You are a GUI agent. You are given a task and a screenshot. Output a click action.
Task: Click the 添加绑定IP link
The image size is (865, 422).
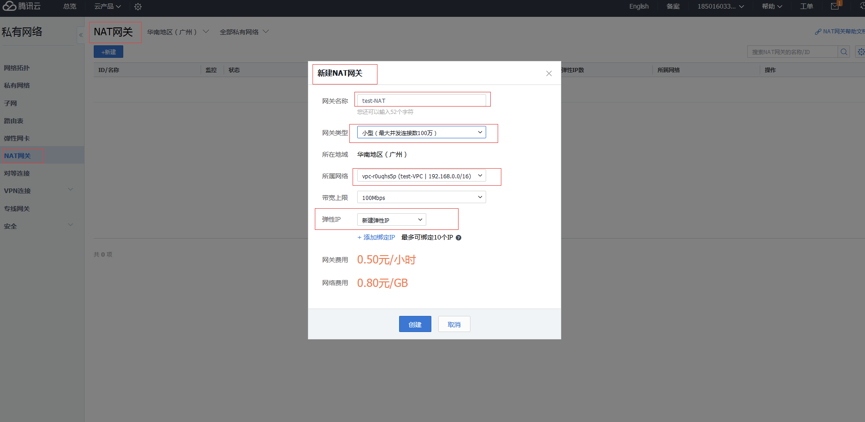377,238
